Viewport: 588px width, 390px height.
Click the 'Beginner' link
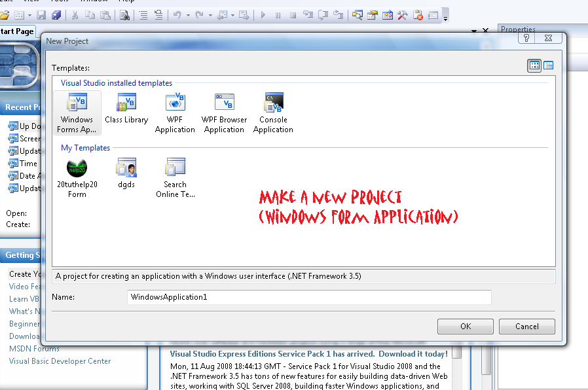pyautogui.click(x=24, y=324)
